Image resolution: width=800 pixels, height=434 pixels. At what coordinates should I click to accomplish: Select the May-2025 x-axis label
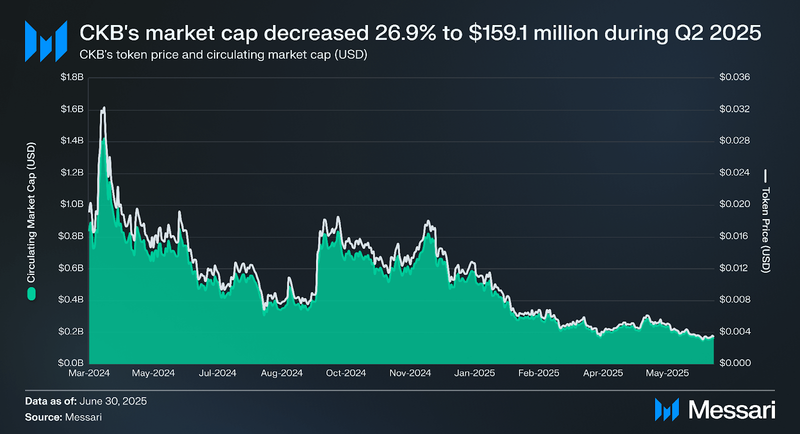pos(668,373)
